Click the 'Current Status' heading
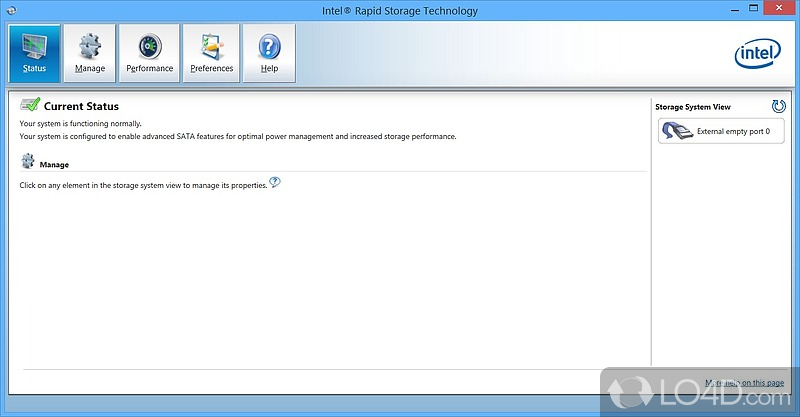Image resolution: width=800 pixels, height=417 pixels. 81,106
